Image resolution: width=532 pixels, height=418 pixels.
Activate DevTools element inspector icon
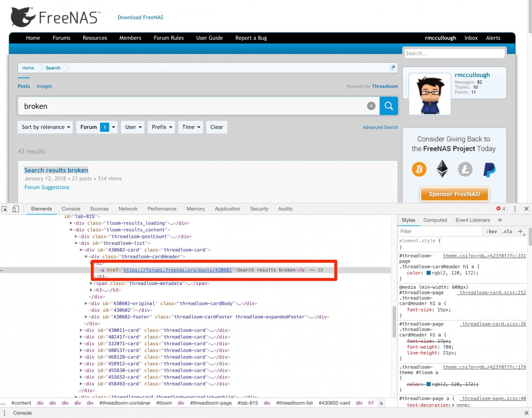click(5, 209)
